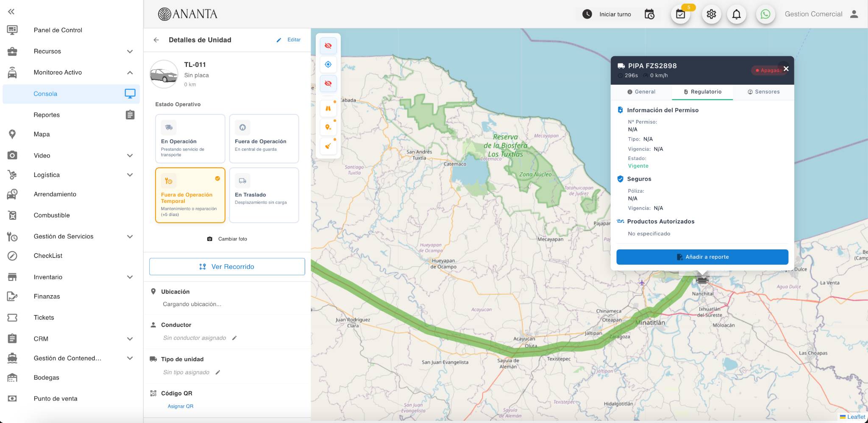This screenshot has height=423, width=868.
Task: Expand the Gestión de Servicios chevron
Action: pyautogui.click(x=130, y=236)
